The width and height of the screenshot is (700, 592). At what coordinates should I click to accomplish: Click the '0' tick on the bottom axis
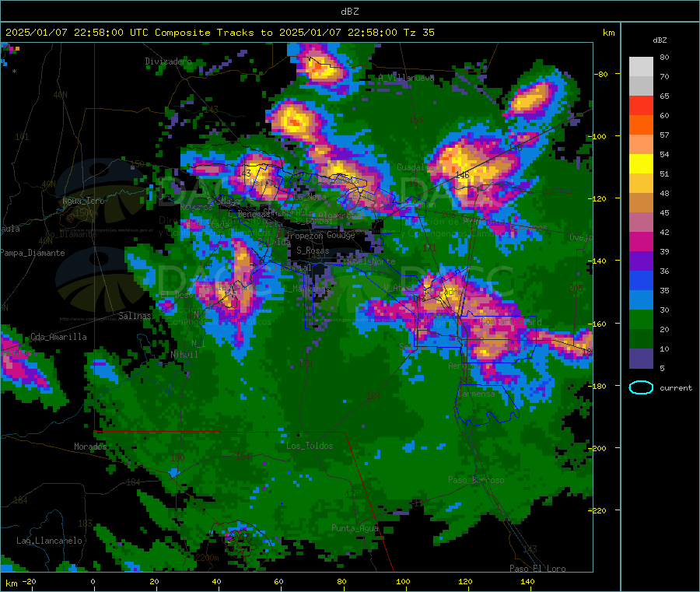tap(93, 581)
